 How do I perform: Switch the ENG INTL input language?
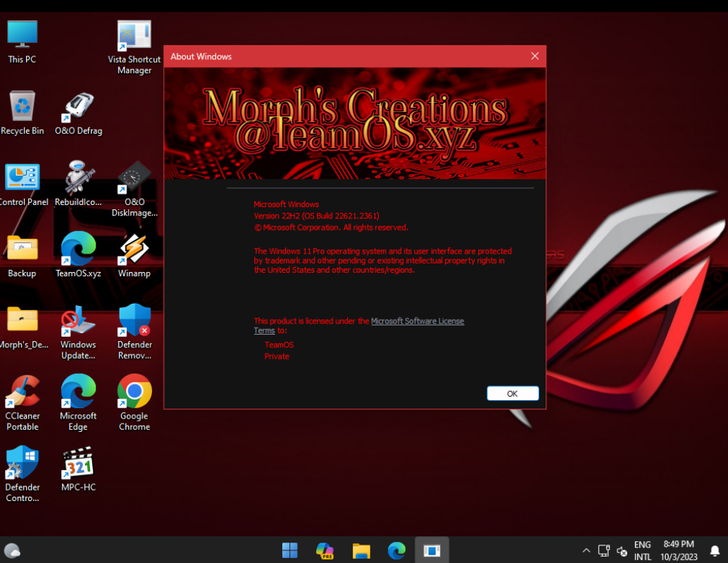pos(643,550)
